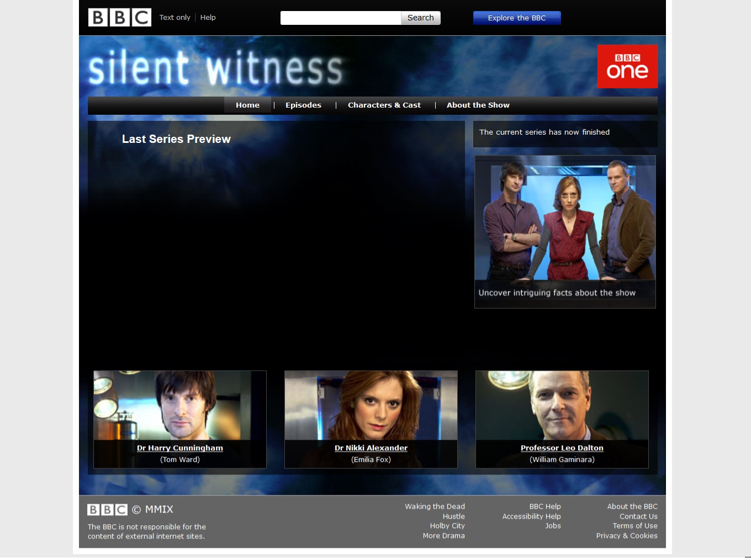Click the BBC logo in the footer
751x560 pixels.
(107, 509)
